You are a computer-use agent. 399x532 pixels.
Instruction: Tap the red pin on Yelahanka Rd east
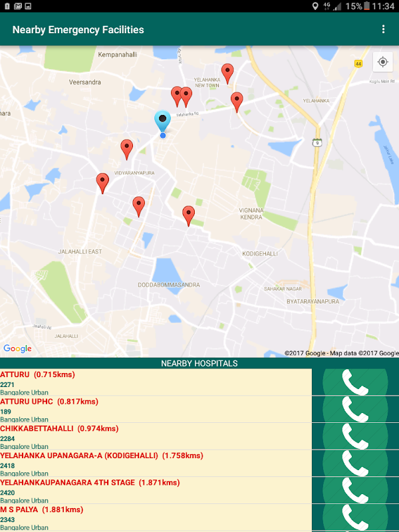(237, 102)
